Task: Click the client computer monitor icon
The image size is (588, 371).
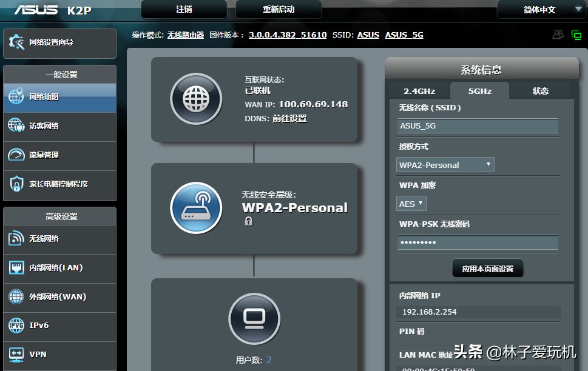Action: click(254, 318)
